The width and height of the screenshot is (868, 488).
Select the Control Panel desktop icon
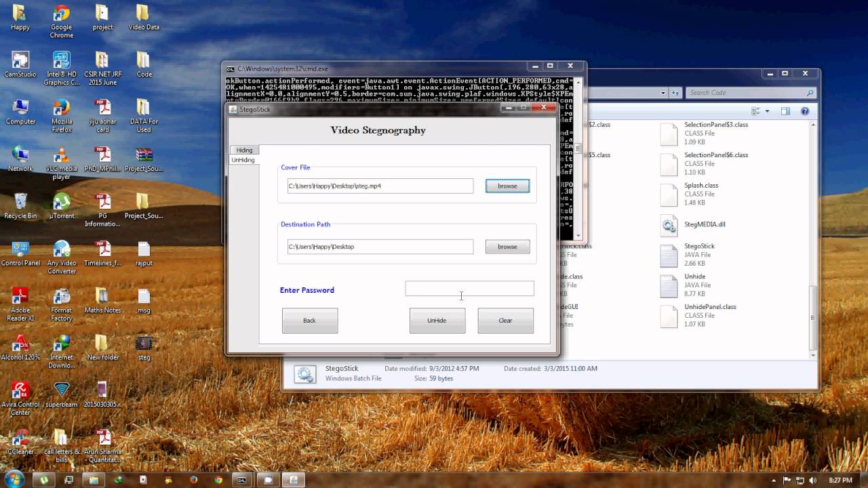pyautogui.click(x=20, y=253)
